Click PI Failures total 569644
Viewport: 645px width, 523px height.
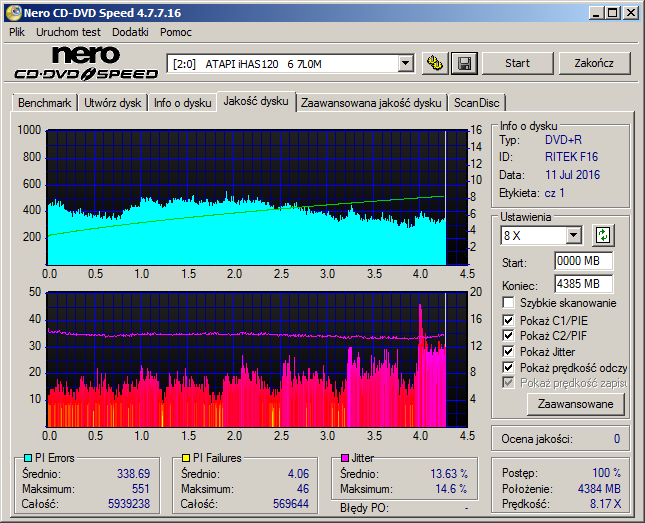291,504
